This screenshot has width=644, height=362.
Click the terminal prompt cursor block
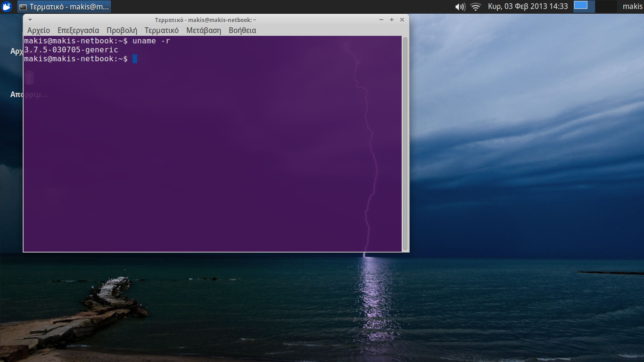tap(135, 59)
